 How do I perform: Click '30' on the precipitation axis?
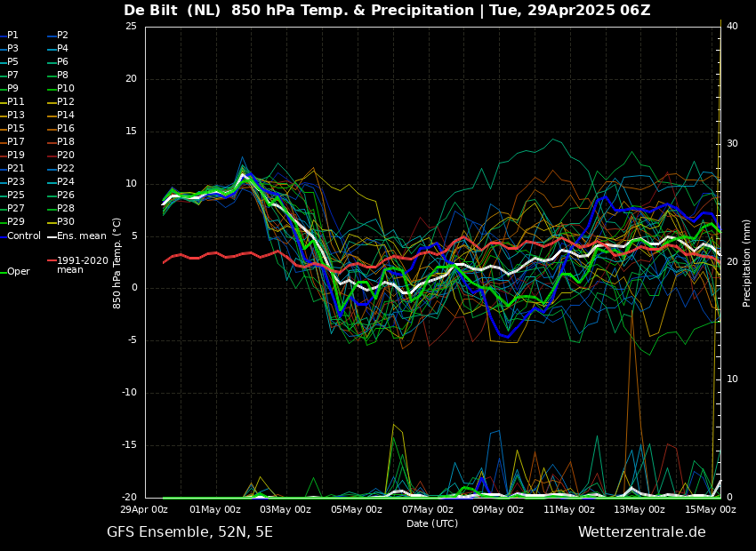tap(732, 144)
